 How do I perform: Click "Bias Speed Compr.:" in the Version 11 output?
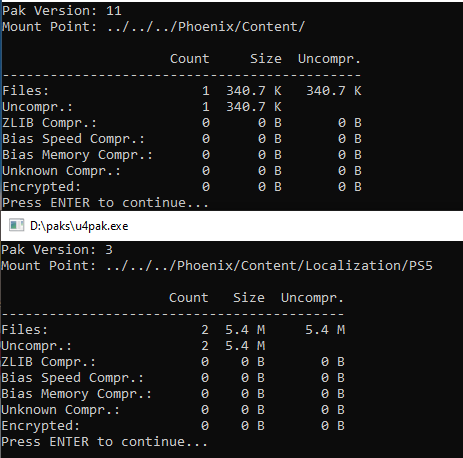[x=73, y=139]
